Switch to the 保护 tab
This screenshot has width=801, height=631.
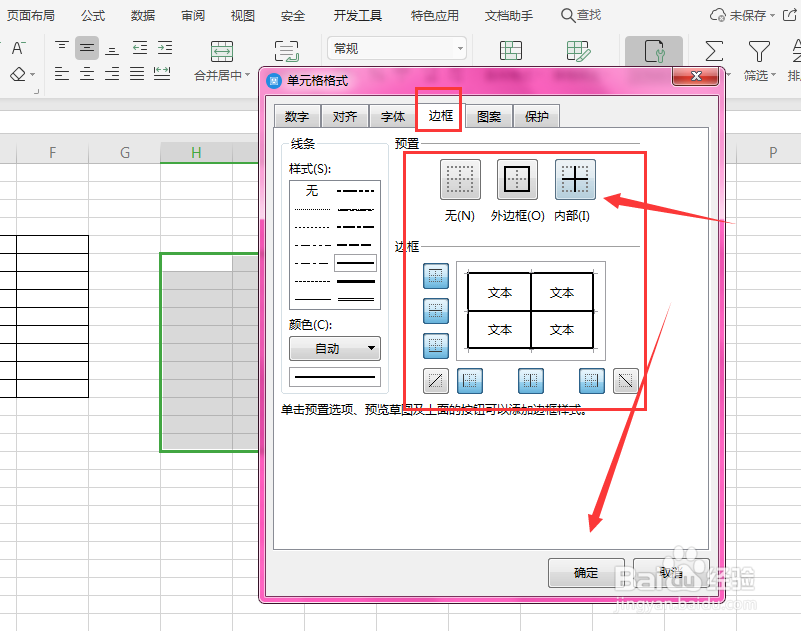[x=537, y=116]
